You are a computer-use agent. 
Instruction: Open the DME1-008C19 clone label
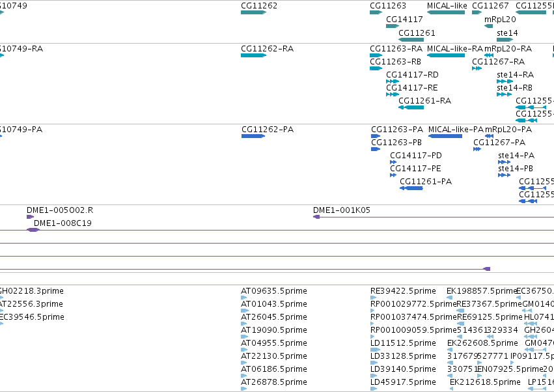point(62,223)
